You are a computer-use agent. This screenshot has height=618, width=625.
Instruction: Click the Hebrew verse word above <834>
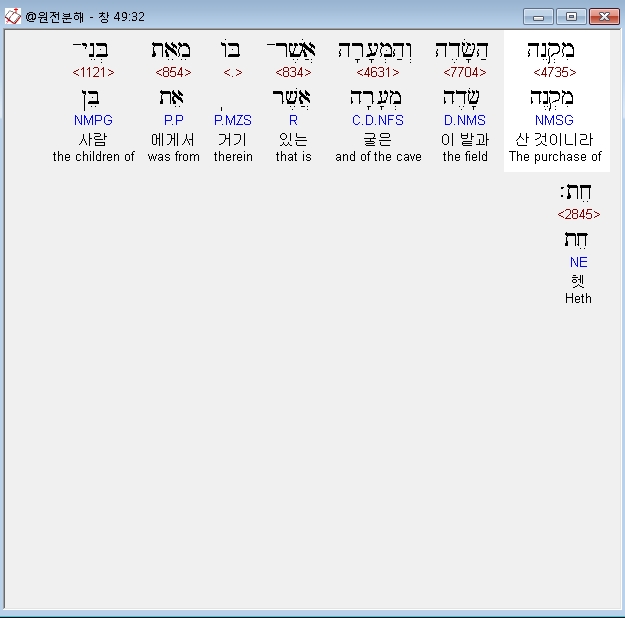(291, 50)
